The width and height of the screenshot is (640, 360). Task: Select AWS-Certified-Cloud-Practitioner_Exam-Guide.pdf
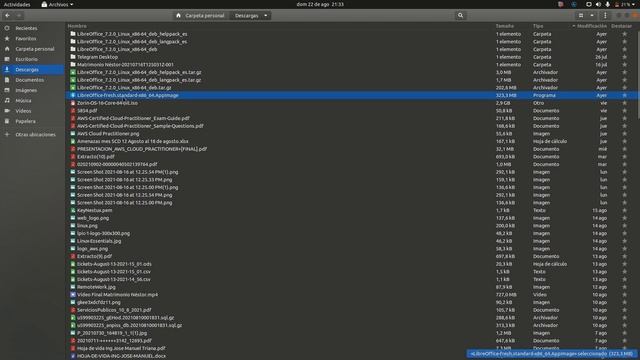[x=133, y=118]
